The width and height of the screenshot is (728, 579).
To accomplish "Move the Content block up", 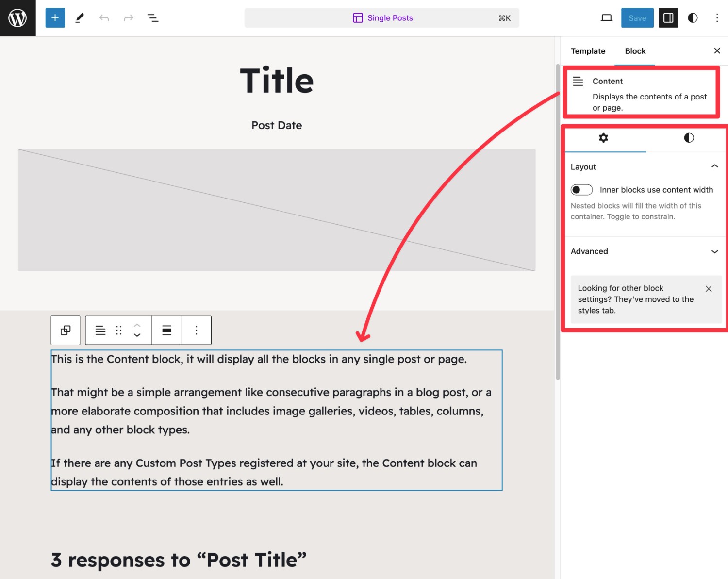I will [137, 325].
